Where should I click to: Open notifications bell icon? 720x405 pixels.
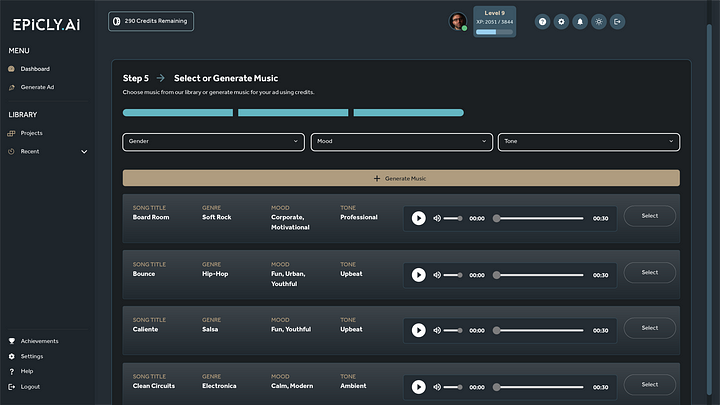point(580,22)
